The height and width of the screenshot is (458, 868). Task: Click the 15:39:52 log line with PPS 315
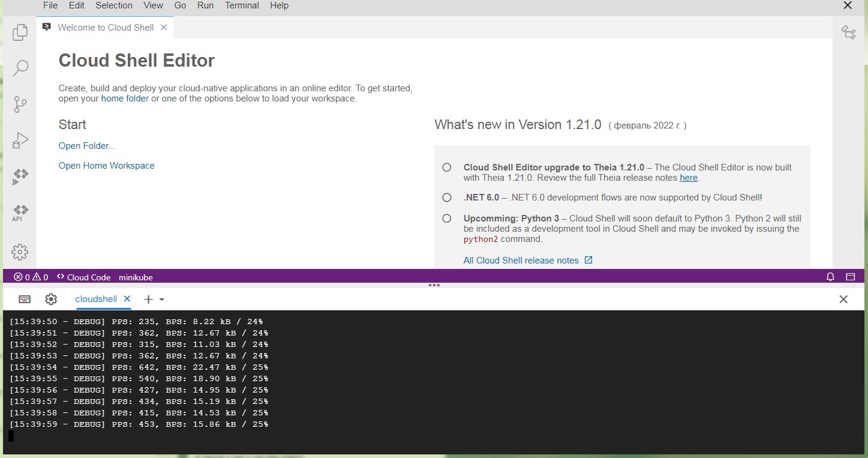[x=139, y=345]
